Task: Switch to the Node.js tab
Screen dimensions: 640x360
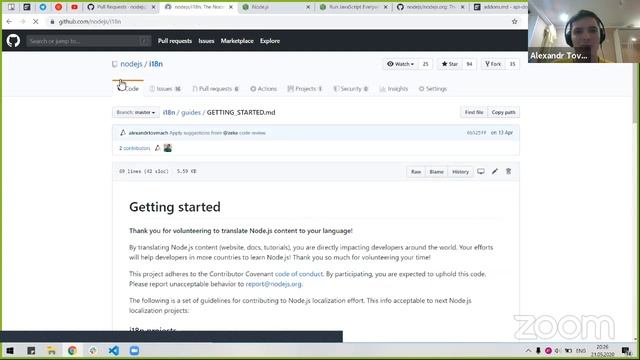Action: [275, 7]
